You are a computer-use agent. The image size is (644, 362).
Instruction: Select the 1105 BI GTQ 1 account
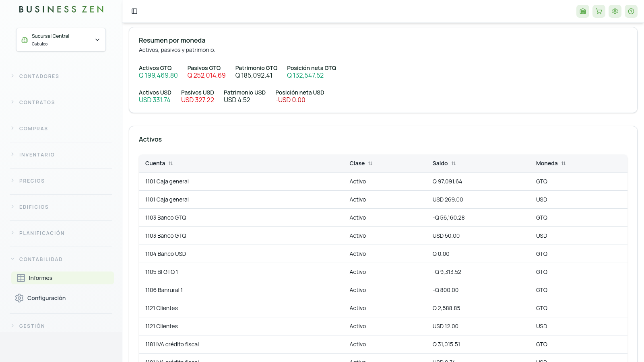(x=161, y=272)
